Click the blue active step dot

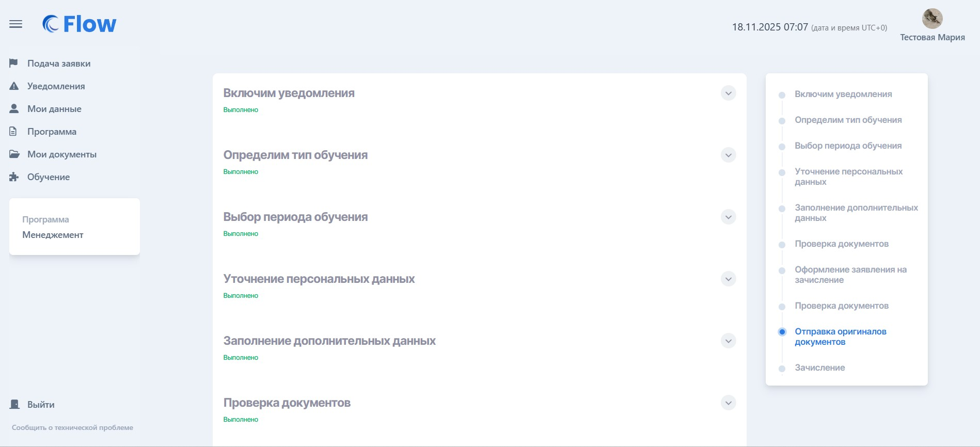(782, 332)
